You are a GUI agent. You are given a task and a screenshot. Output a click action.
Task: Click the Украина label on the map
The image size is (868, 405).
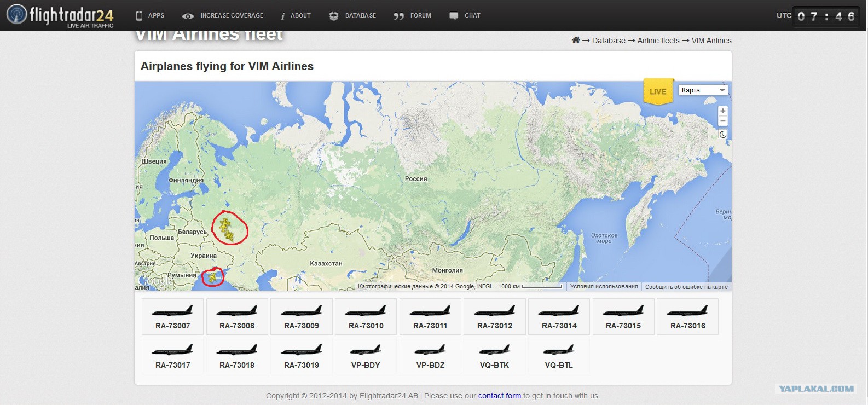pos(204,256)
